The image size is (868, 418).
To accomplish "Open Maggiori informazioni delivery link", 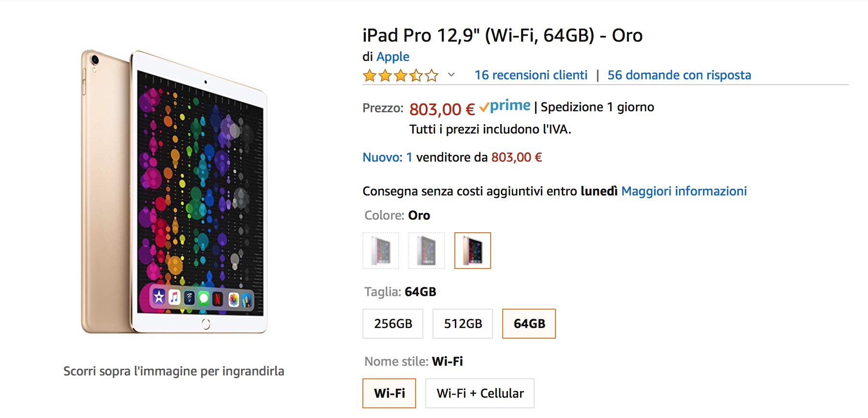I will 684,191.
